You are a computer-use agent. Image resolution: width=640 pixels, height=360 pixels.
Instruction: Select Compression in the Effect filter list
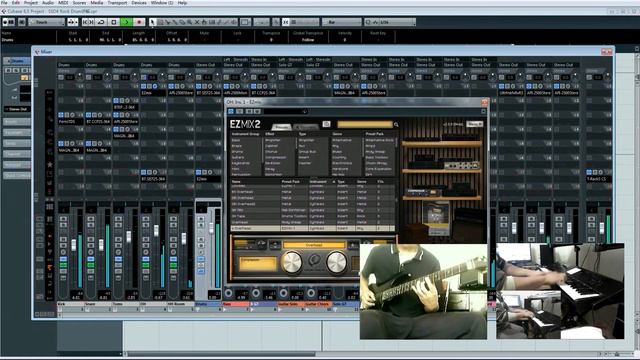[x=276, y=157]
